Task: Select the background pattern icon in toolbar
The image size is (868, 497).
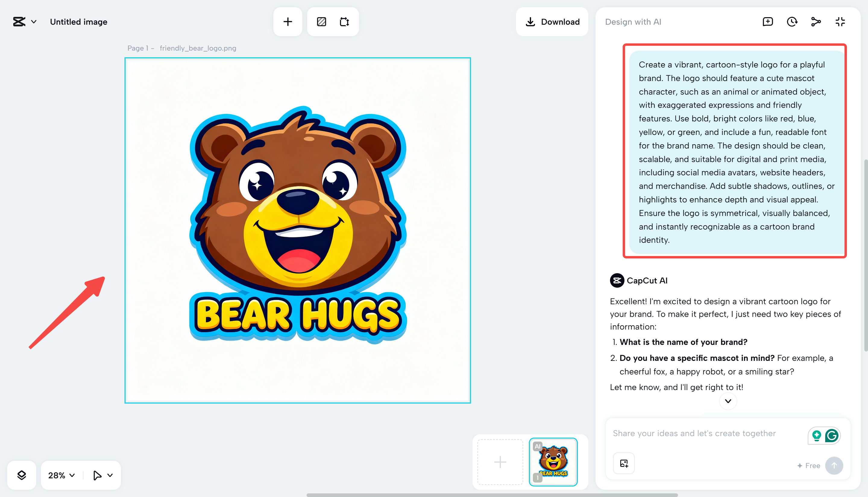Action: point(321,22)
